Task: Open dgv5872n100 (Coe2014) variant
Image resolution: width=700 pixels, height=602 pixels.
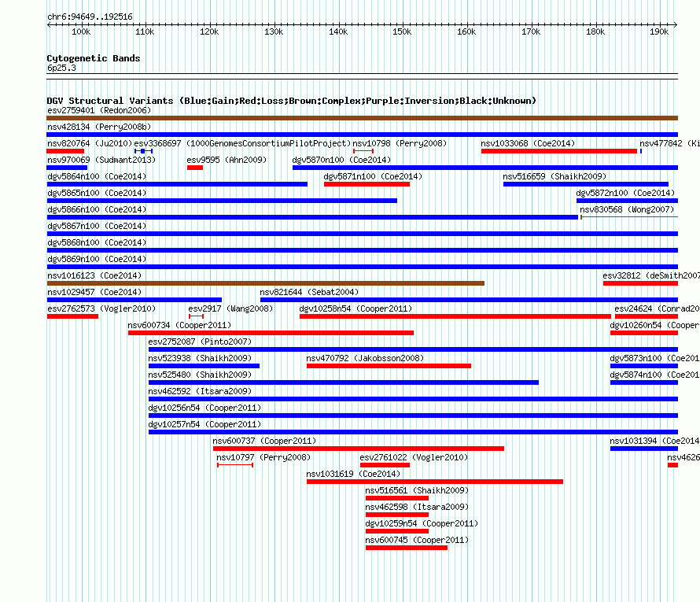Action: (x=625, y=193)
